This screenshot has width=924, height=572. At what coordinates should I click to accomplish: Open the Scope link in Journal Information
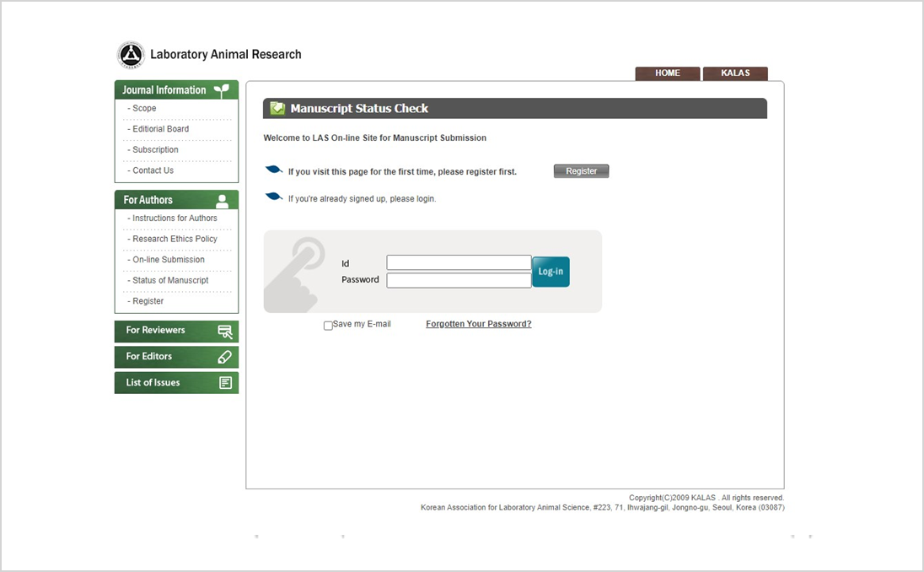click(x=144, y=109)
